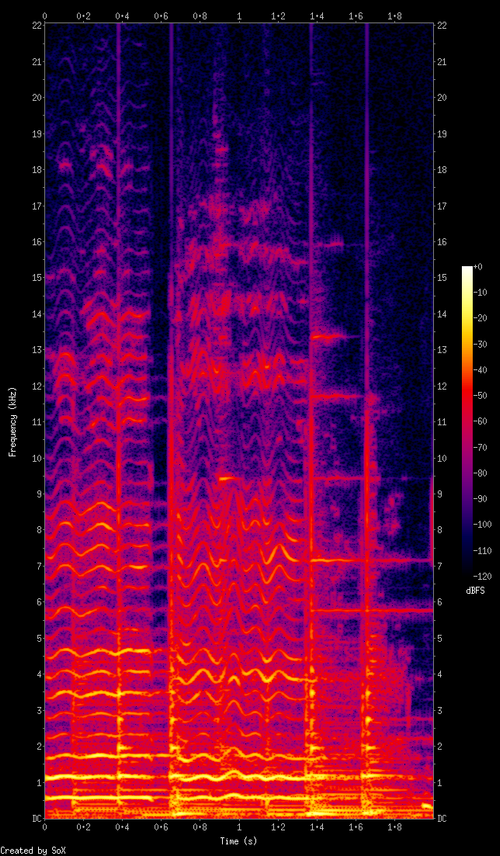500x856 pixels.
Task: Click the "1.4" label on the bottom time axis
Action: coord(317,827)
